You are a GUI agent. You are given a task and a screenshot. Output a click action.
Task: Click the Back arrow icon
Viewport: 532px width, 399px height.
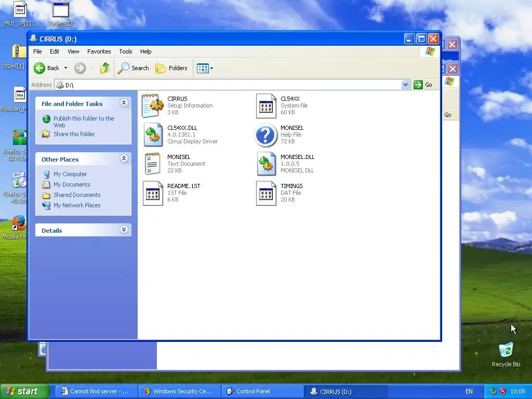coord(39,68)
